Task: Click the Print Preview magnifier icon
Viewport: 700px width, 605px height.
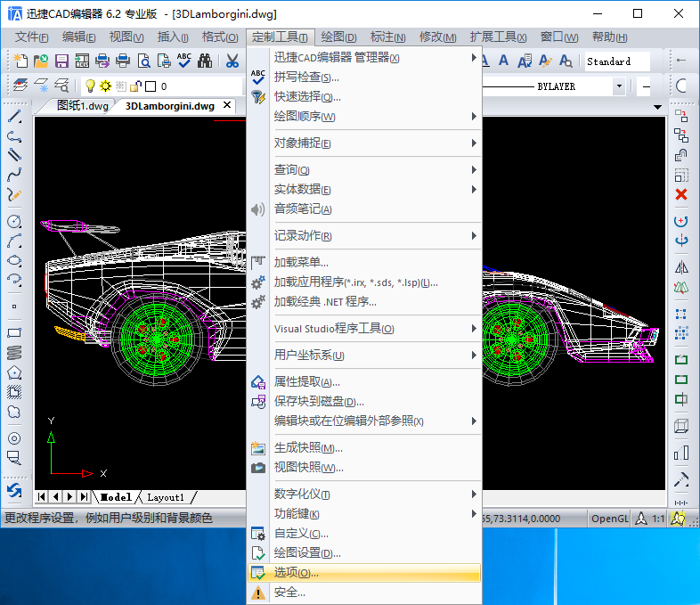Action: (x=143, y=61)
